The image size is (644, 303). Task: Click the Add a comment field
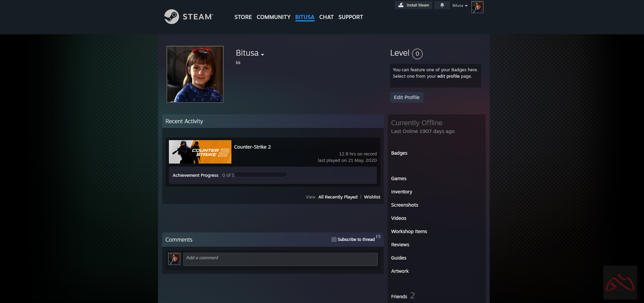(280, 259)
